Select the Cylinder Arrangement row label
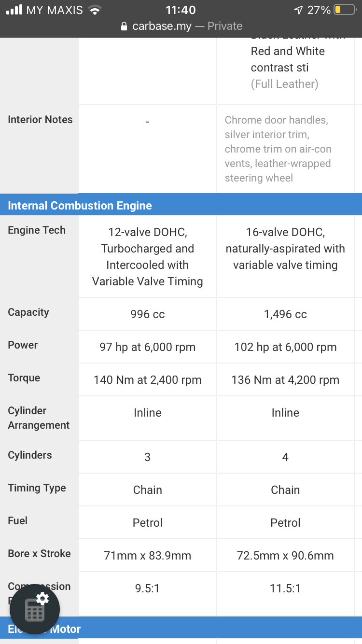 pyautogui.click(x=39, y=418)
